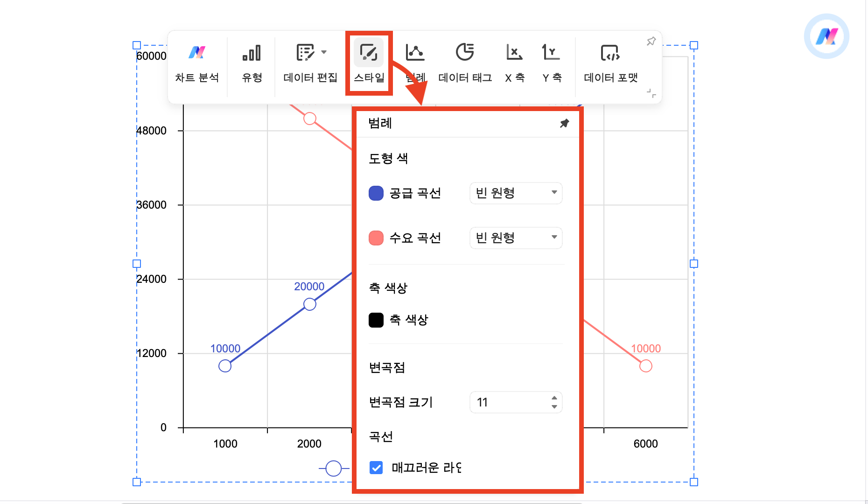Open the 차트 분석 chart analysis tool

tap(197, 64)
